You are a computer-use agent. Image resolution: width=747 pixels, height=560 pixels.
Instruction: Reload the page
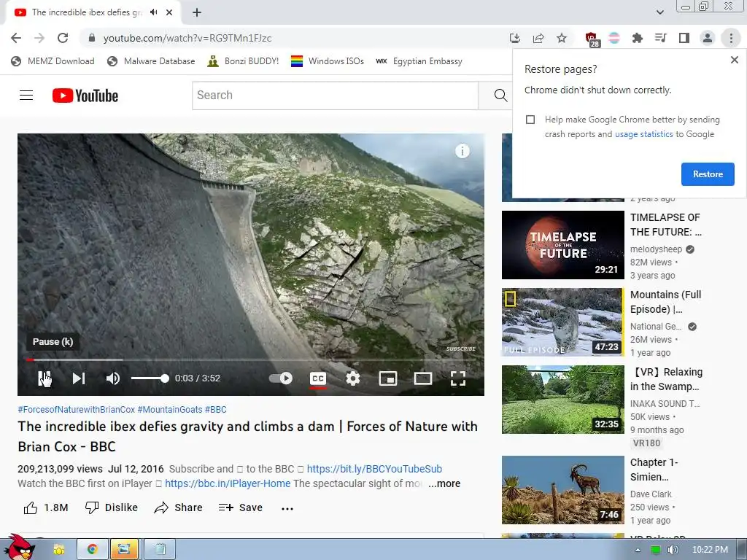pos(63,38)
